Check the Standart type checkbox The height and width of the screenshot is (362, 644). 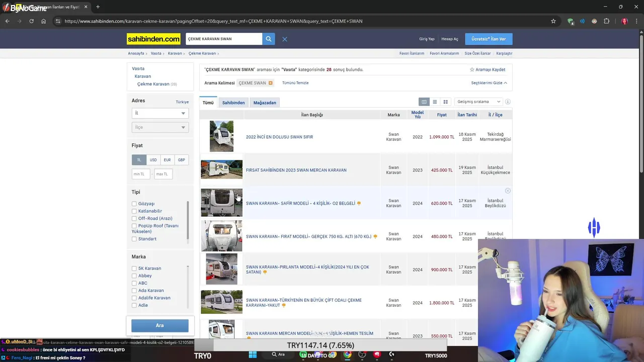(x=134, y=239)
